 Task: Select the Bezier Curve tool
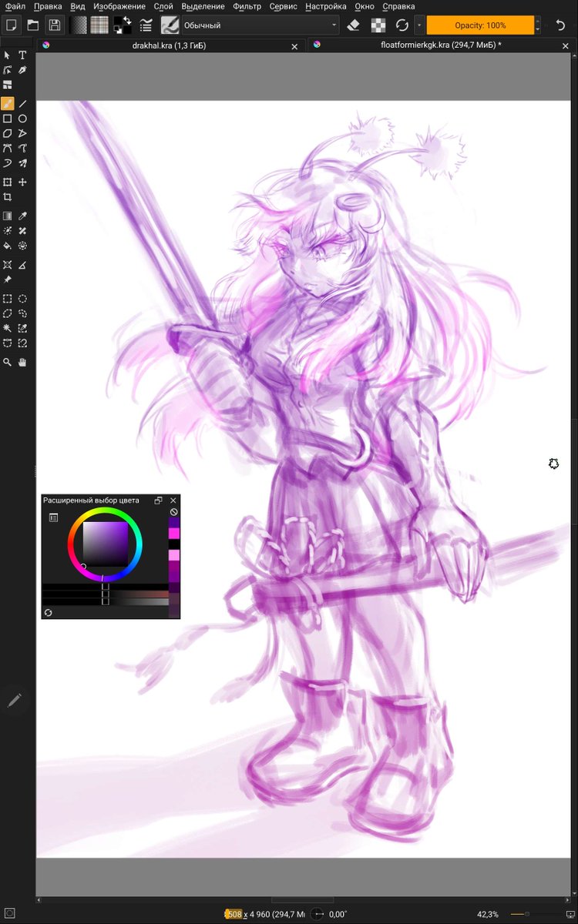[x=7, y=148]
